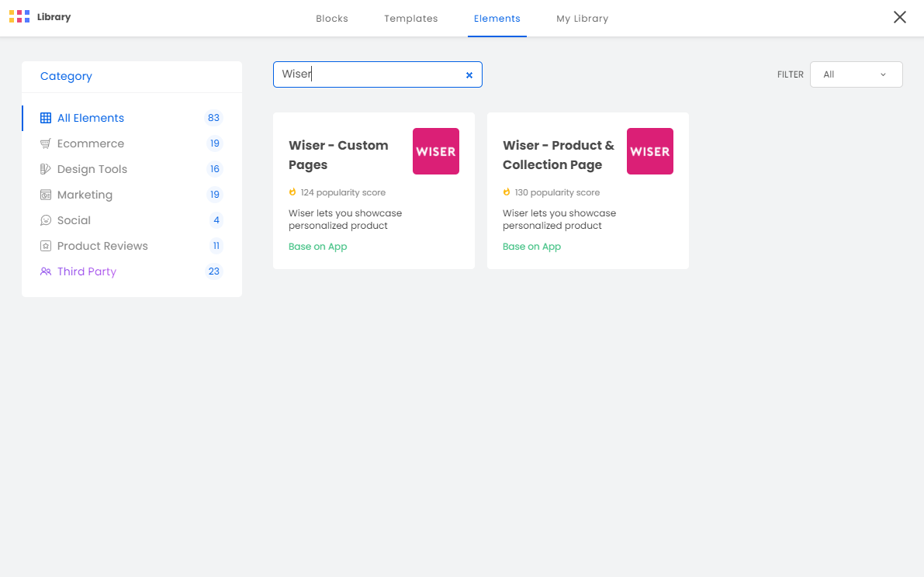Click the Marketing category icon

click(x=45, y=195)
